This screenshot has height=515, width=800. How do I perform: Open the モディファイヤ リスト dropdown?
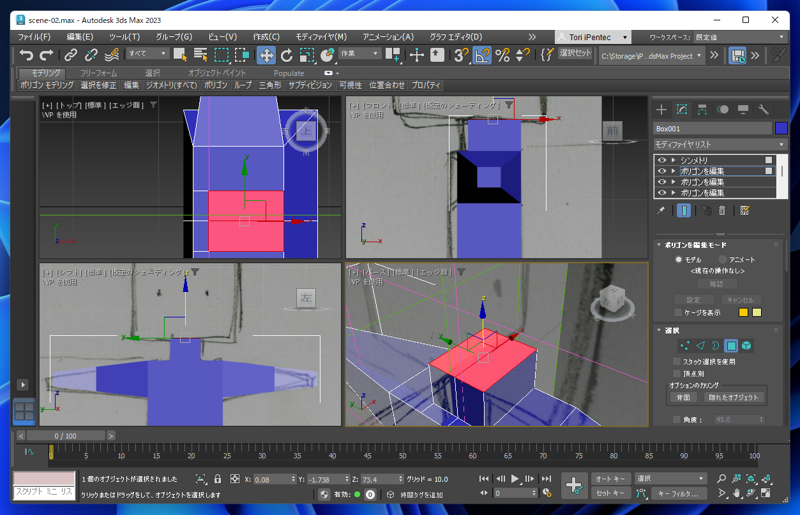[x=720, y=144]
